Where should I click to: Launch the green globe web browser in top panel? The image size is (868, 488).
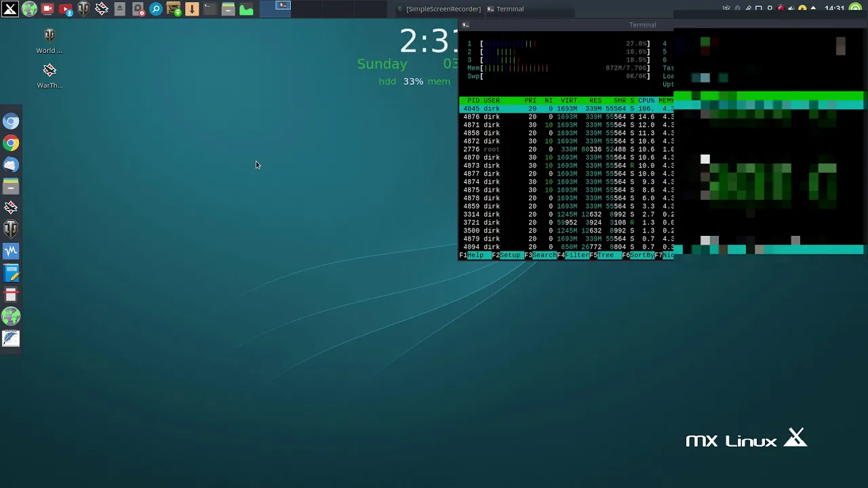(x=29, y=9)
